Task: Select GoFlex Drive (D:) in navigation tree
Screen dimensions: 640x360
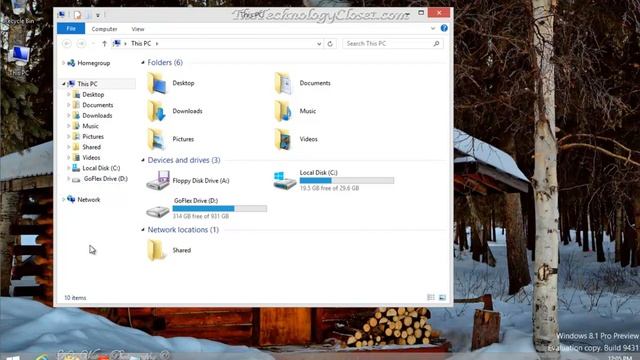Action: pos(105,179)
